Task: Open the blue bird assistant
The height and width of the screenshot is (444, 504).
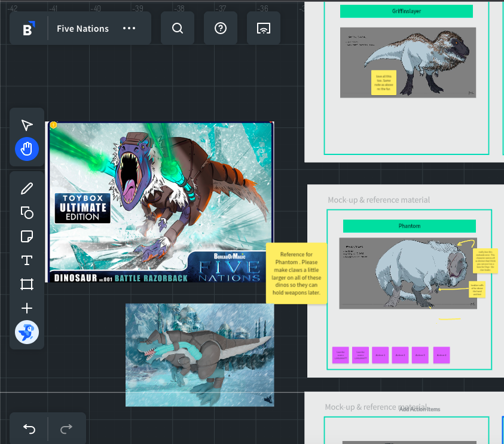Action: [x=27, y=332]
